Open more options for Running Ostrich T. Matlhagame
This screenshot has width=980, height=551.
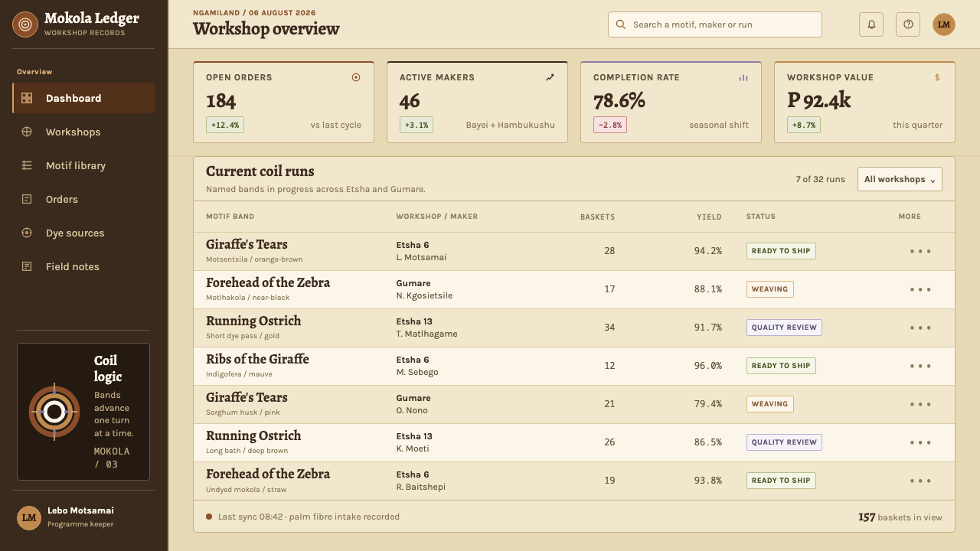click(920, 328)
